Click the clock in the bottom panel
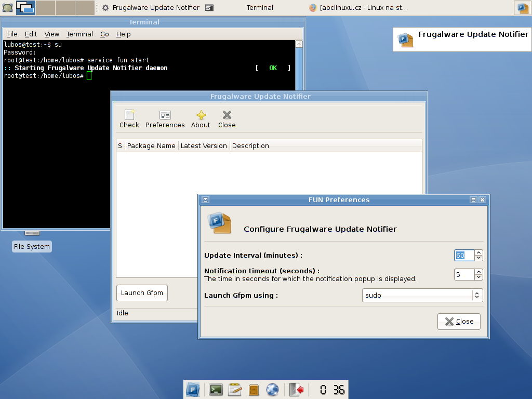The image size is (532, 399). click(x=332, y=390)
